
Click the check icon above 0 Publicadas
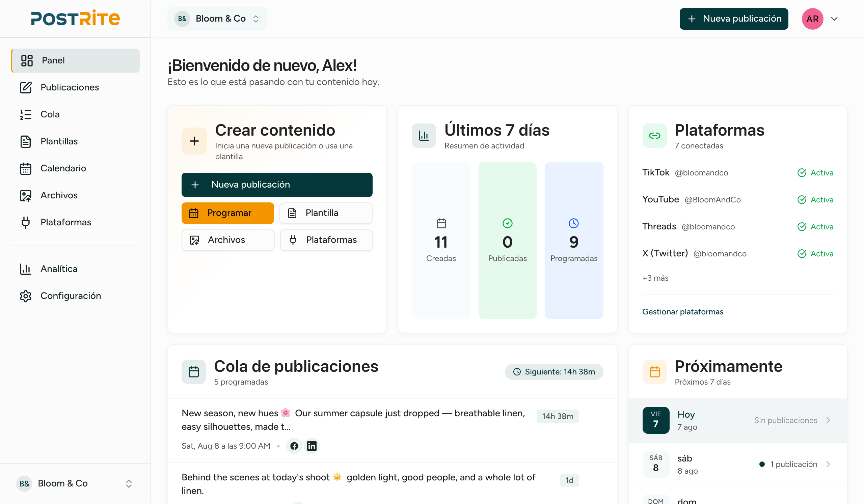coord(507,223)
